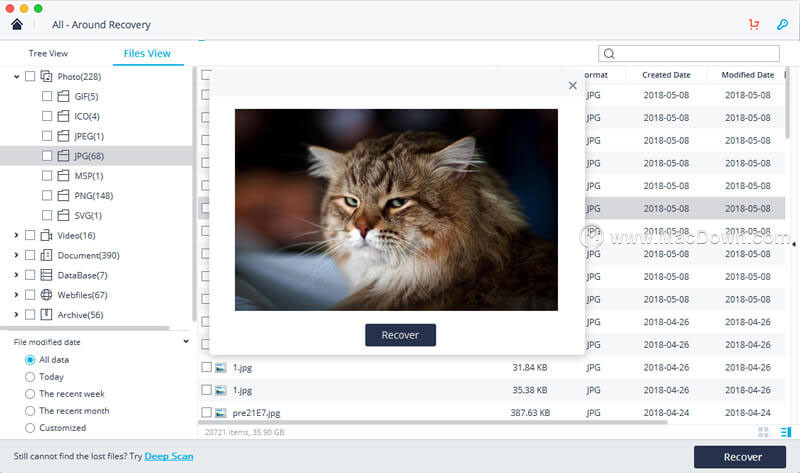
Task: Select the Today radio button
Action: 30,377
